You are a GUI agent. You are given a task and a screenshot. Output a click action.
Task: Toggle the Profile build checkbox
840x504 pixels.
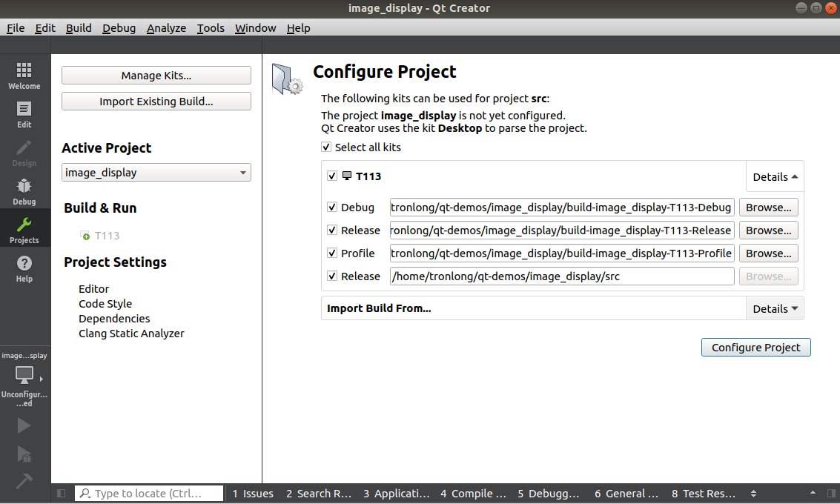[x=331, y=253]
